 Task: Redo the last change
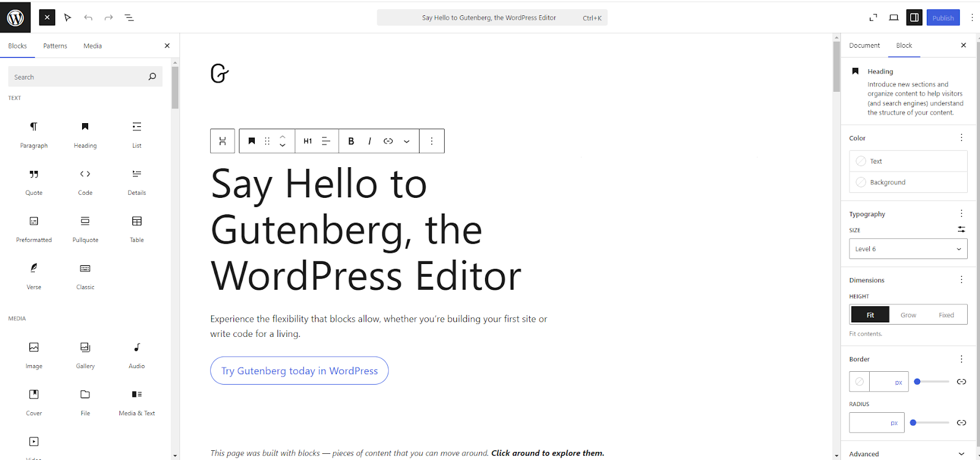tap(108, 17)
